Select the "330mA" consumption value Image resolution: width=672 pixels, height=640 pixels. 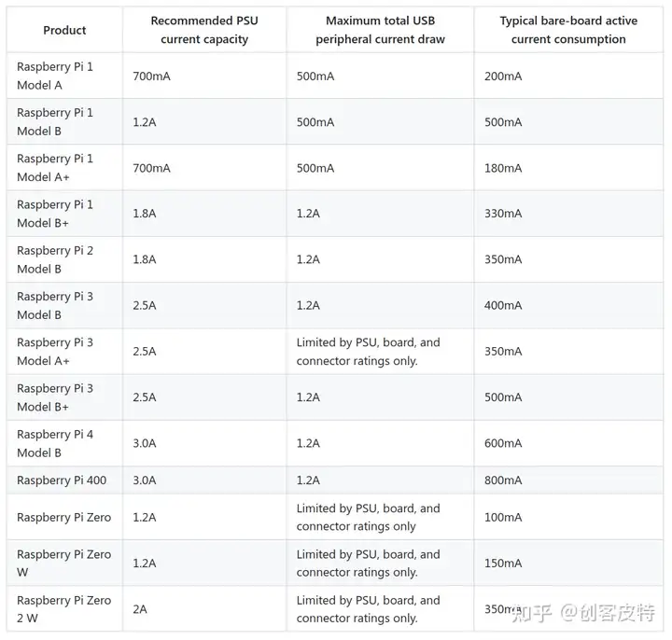503,214
